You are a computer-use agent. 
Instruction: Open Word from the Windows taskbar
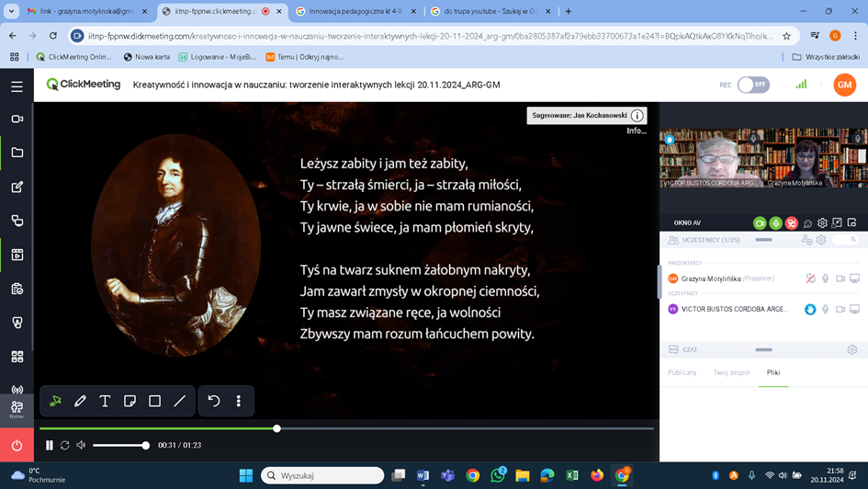[x=423, y=475]
